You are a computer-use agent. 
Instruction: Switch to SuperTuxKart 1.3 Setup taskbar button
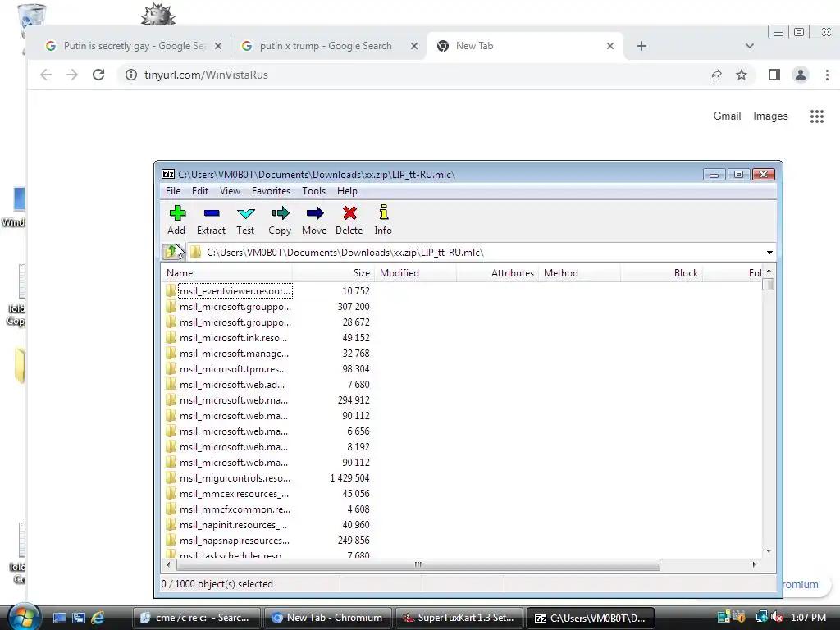pyautogui.click(x=459, y=618)
